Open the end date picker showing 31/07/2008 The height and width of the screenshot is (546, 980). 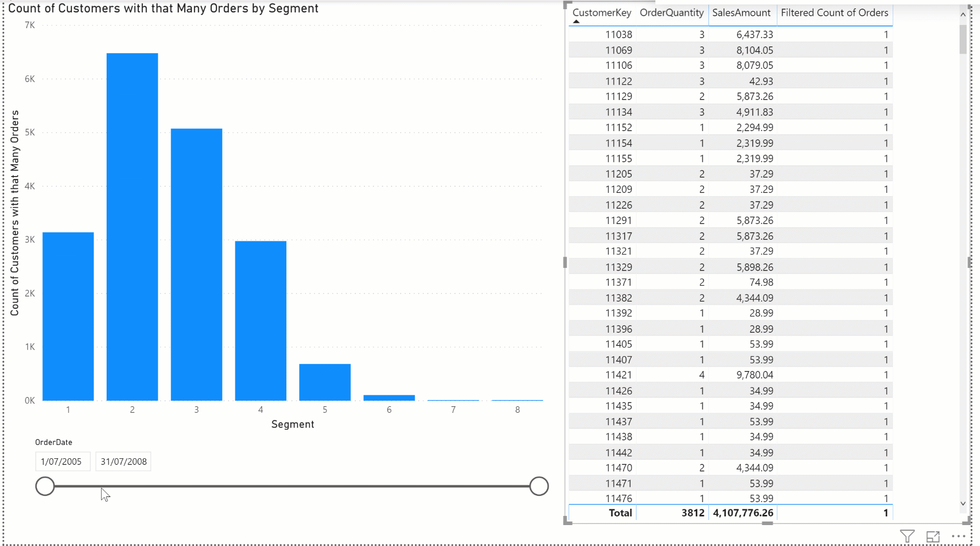point(123,461)
